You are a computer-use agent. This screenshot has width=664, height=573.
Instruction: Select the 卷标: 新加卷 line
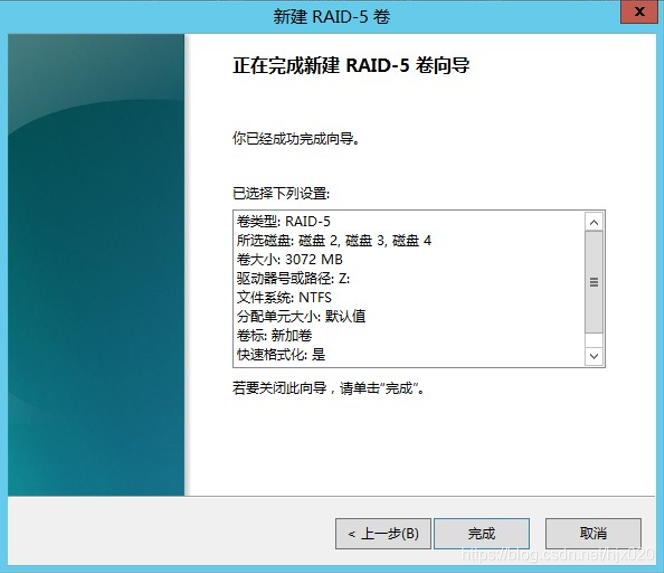(274, 335)
